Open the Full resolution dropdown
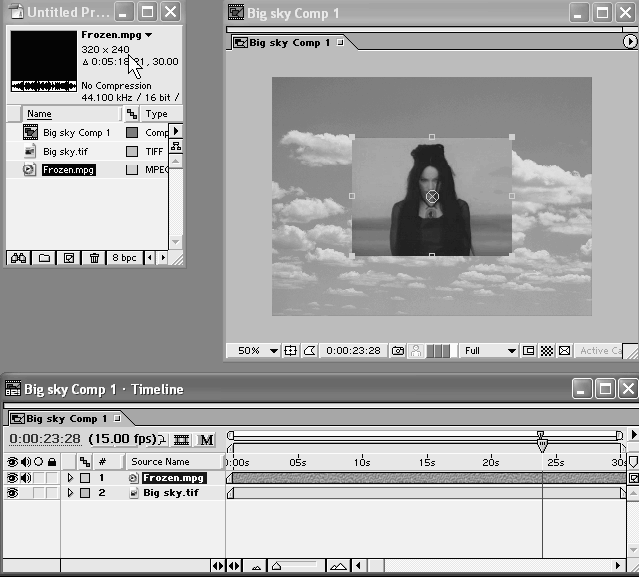 pyautogui.click(x=490, y=351)
